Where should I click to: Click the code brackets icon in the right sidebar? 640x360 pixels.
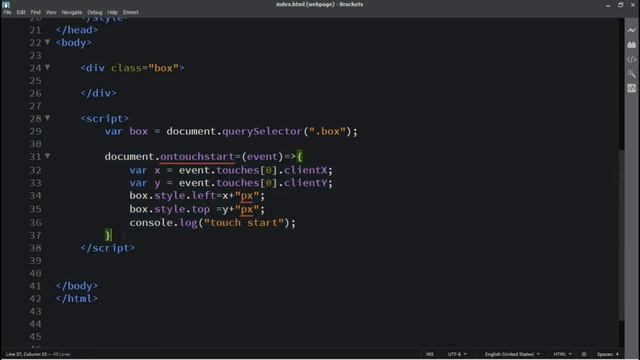pos(631,60)
